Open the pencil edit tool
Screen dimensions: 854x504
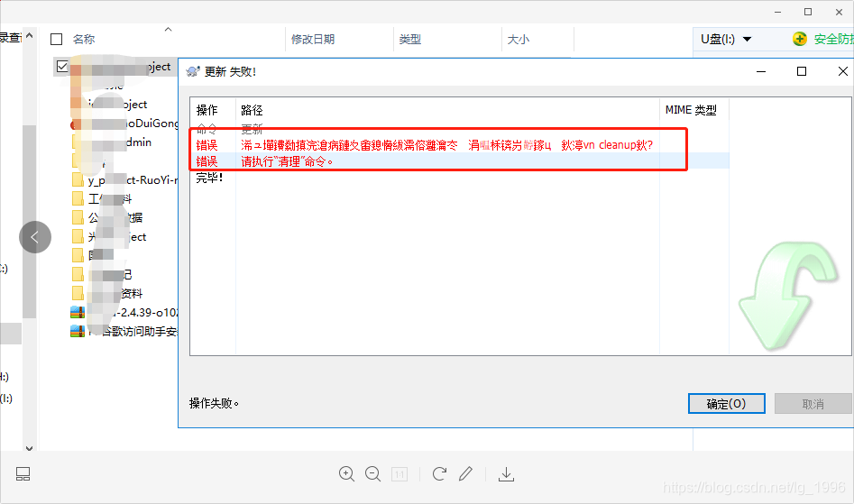465,474
